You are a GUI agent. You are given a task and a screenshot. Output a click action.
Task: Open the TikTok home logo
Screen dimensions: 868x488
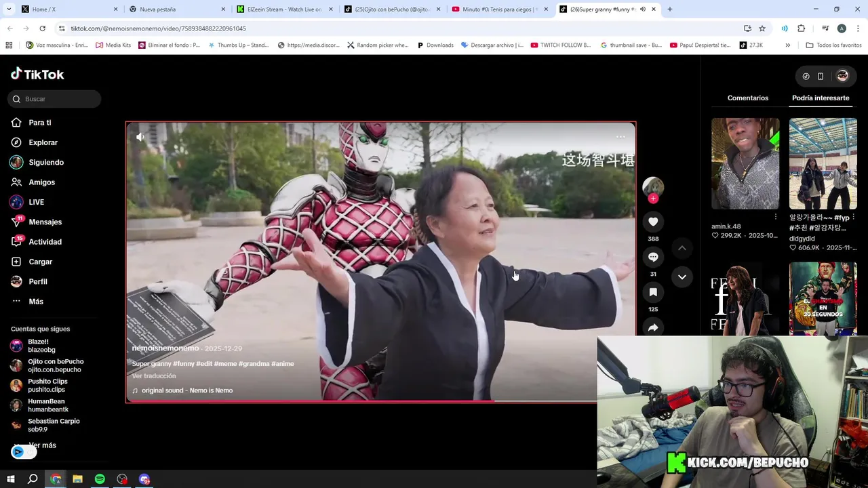[37, 74]
